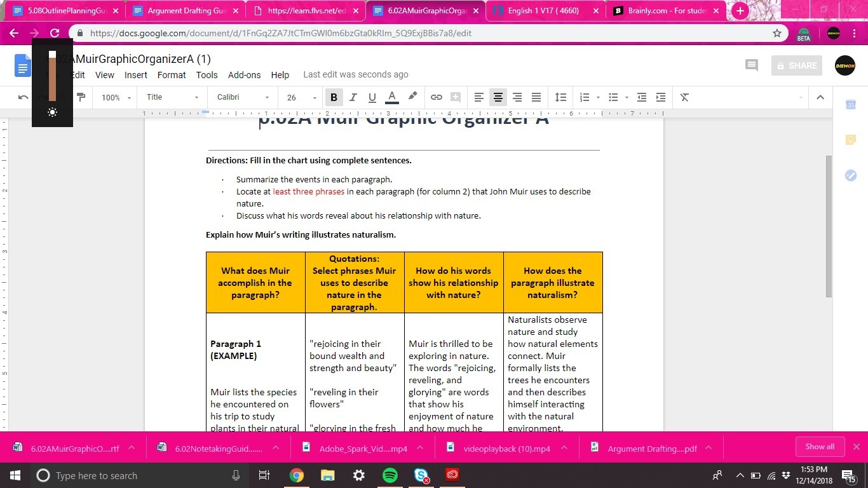Open the Insert menu
This screenshot has height=488, width=868.
pos(136,75)
